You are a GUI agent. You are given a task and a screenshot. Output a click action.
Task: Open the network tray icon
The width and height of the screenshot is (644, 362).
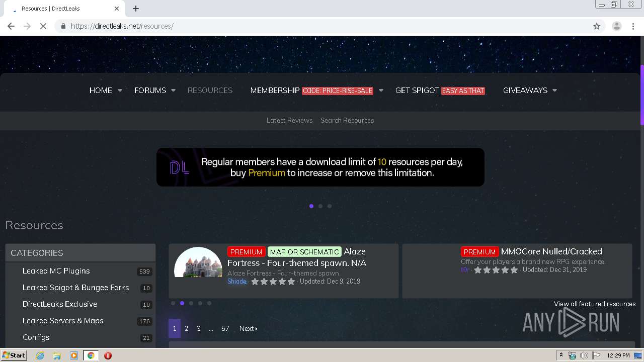(x=572, y=355)
